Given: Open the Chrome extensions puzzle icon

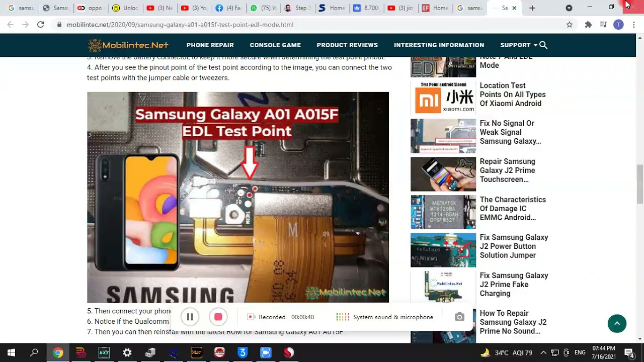Looking at the screenshot, I should [588, 25].
